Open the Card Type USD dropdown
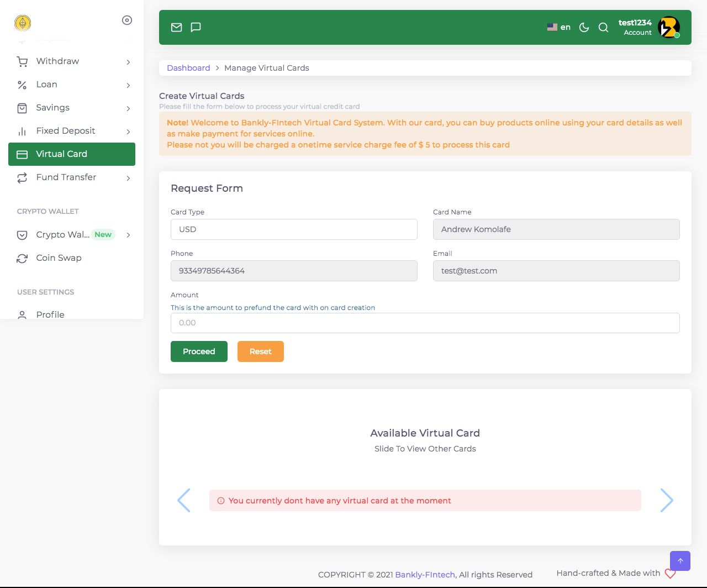This screenshot has height=588, width=707. click(294, 229)
